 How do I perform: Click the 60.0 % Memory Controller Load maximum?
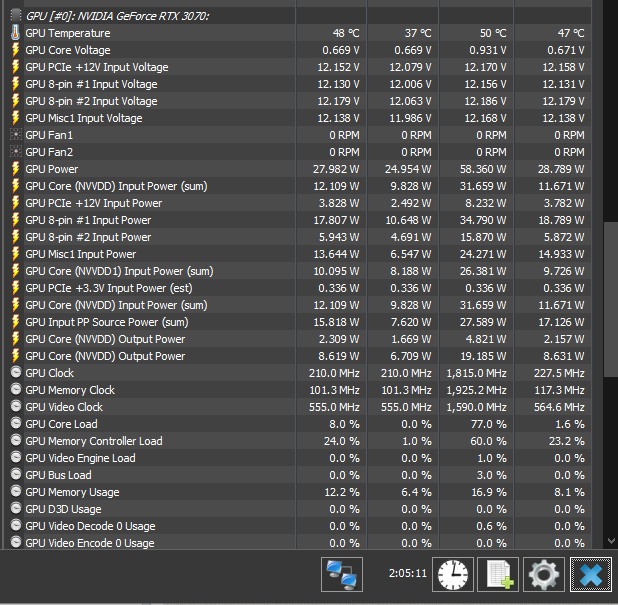(x=488, y=441)
